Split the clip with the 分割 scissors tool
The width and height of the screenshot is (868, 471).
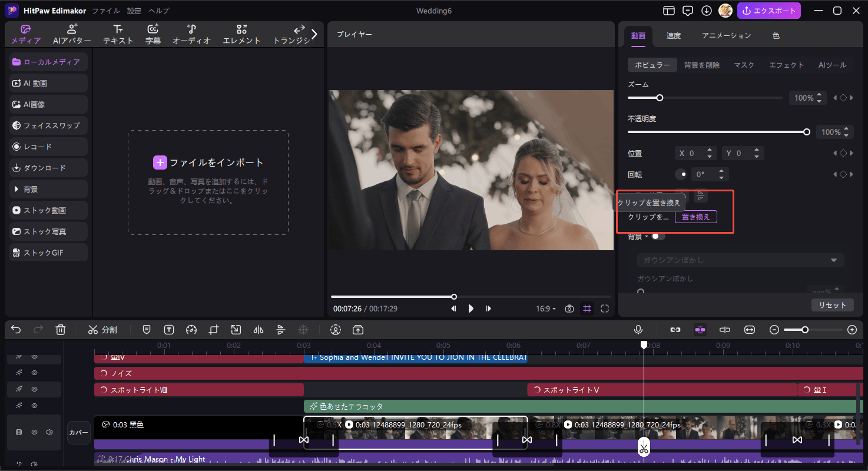(x=102, y=330)
